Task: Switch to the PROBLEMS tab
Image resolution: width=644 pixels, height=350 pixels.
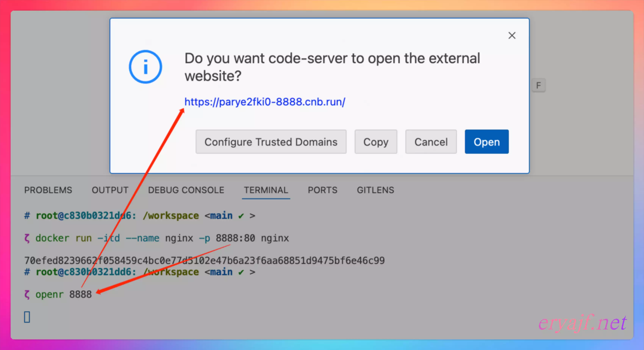Action: 48,190
